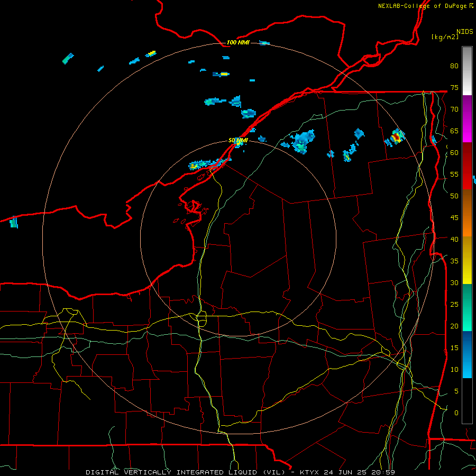Click the [kg/m2] units label
The image size is (476, 476).
[445, 37]
